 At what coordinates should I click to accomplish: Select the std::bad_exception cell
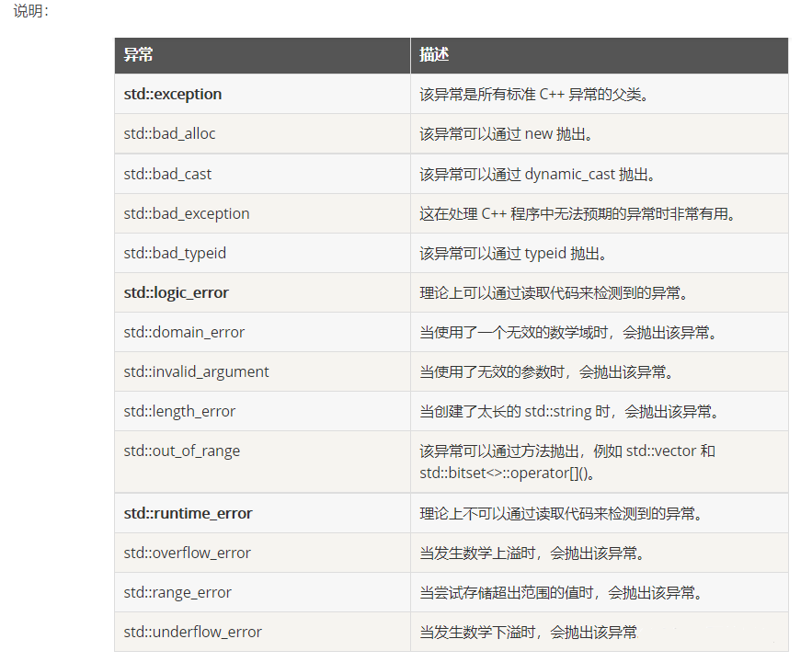click(x=262, y=213)
